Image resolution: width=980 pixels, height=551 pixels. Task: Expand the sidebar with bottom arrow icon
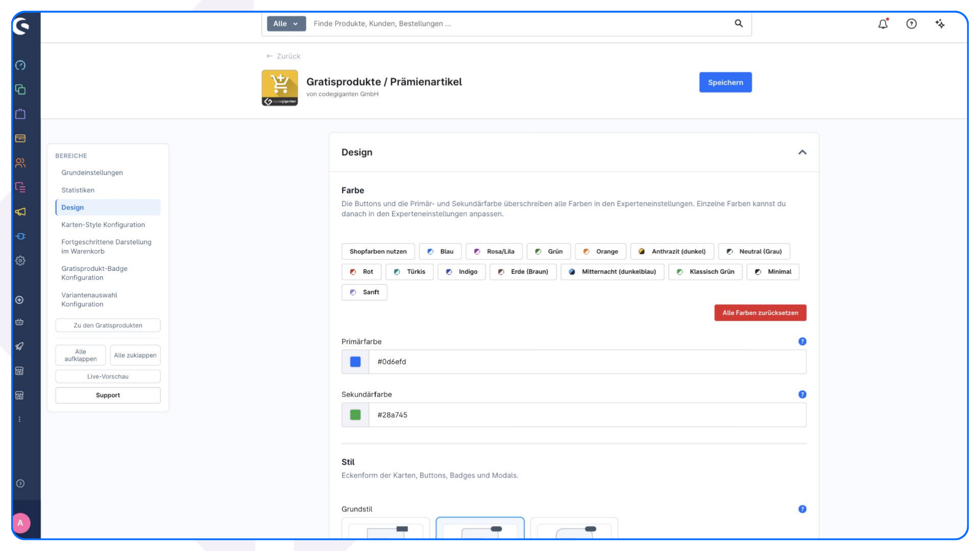tap(20, 484)
